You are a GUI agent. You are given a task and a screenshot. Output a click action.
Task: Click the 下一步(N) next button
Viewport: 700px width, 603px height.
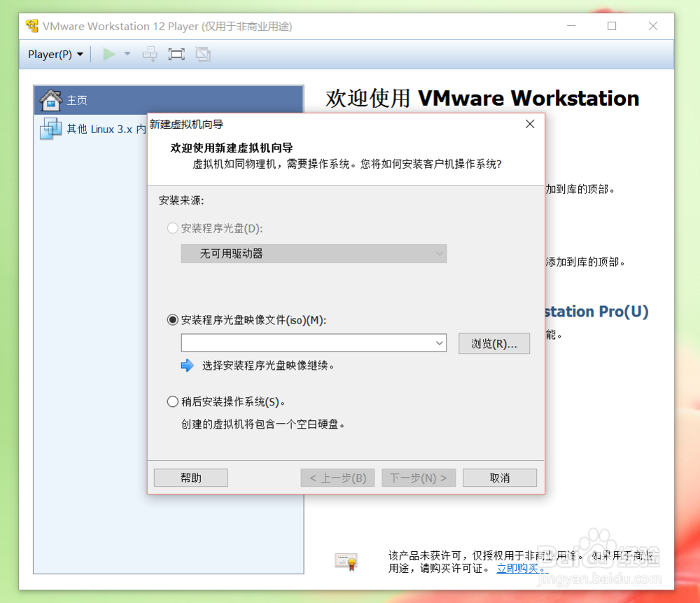(x=419, y=478)
